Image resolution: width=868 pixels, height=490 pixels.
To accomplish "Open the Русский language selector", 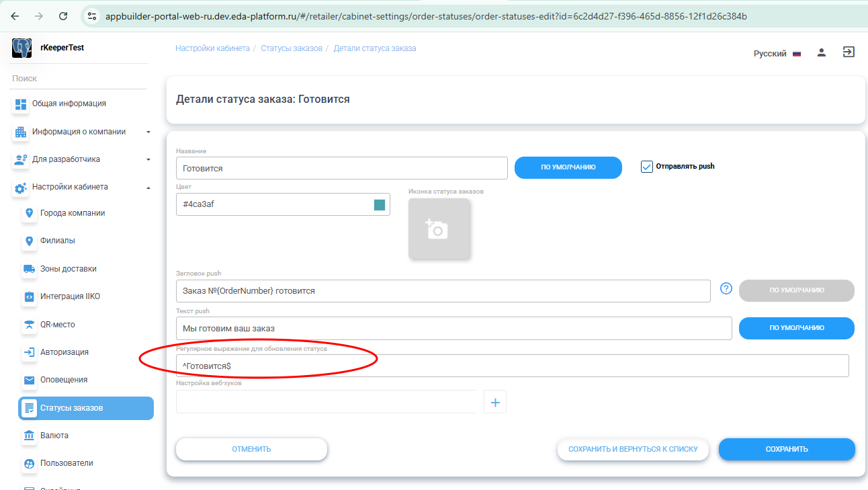I will coord(777,54).
